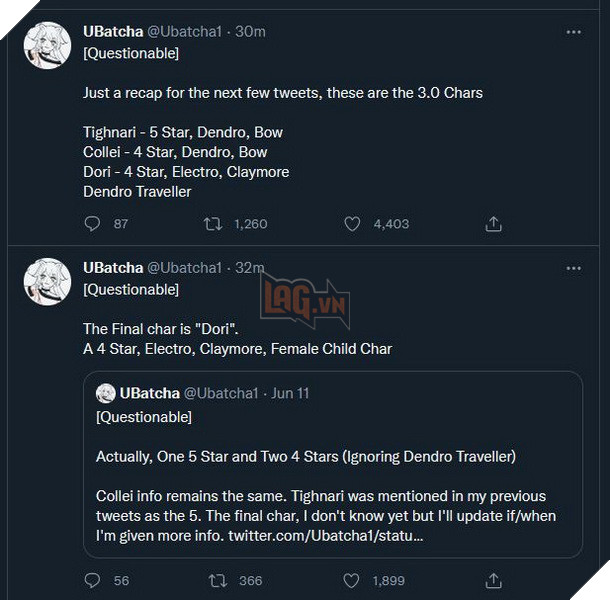610x600 pixels.
Task: Like the tweet with 1,899 likes
Action: coord(352,580)
